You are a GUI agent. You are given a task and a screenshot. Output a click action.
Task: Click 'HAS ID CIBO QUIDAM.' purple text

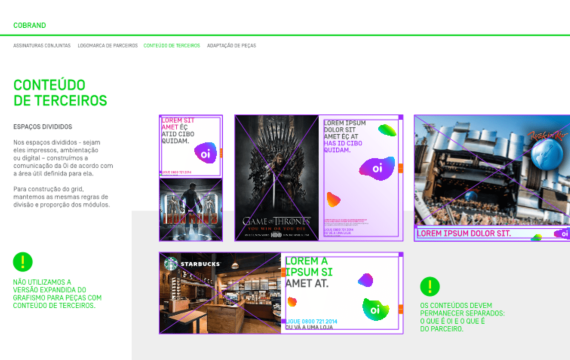pyautogui.click(x=343, y=147)
